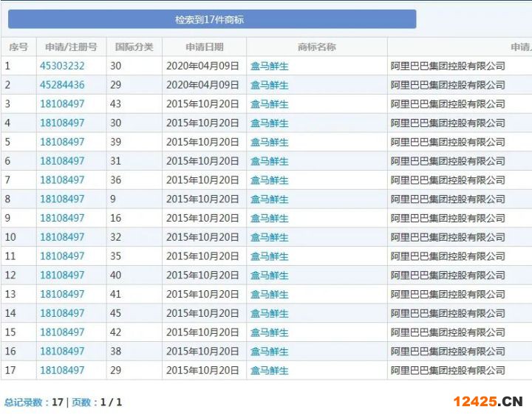
Task: Click the 申请/注册号 column header
Action: (x=71, y=47)
